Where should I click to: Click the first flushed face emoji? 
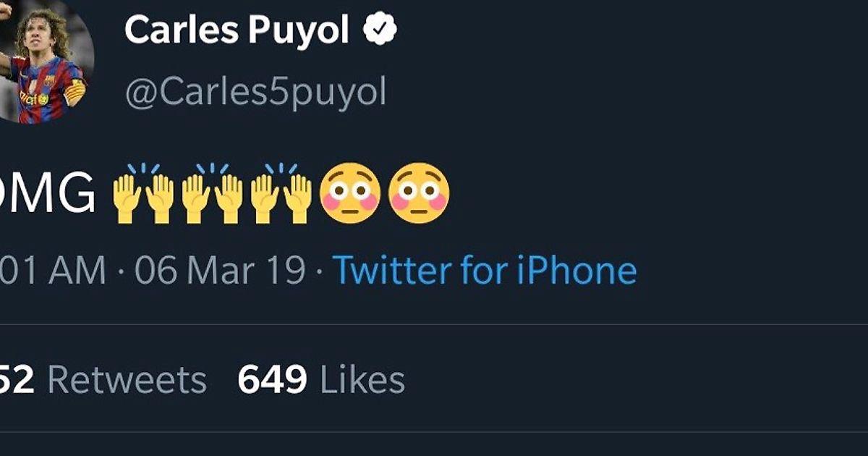tap(350, 193)
